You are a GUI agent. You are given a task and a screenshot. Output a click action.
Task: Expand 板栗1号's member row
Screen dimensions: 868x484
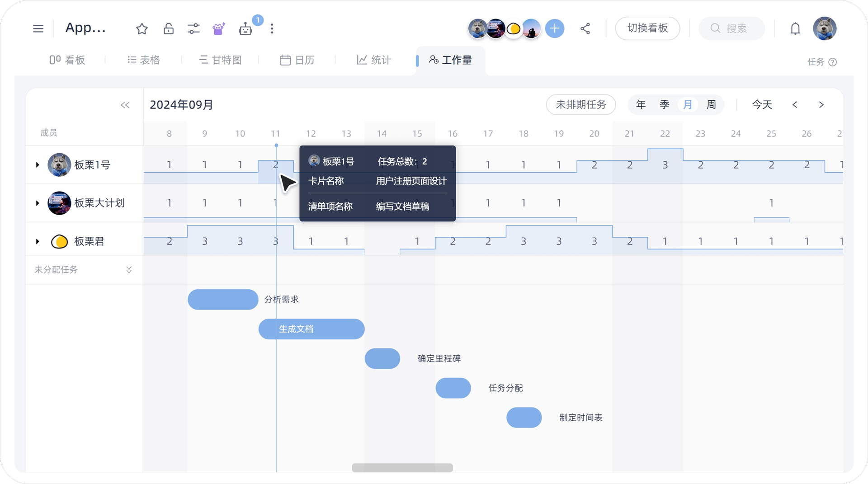(37, 164)
